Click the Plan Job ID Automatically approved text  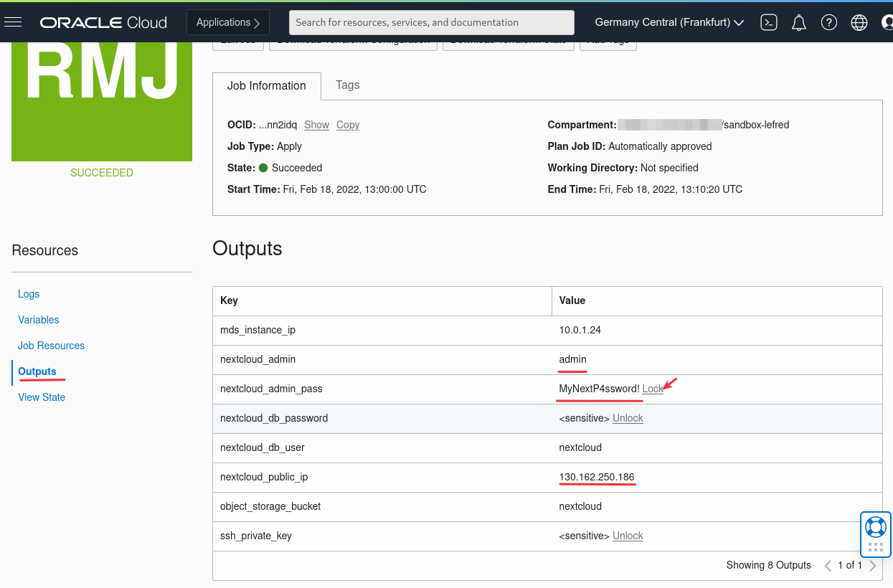[630, 146]
